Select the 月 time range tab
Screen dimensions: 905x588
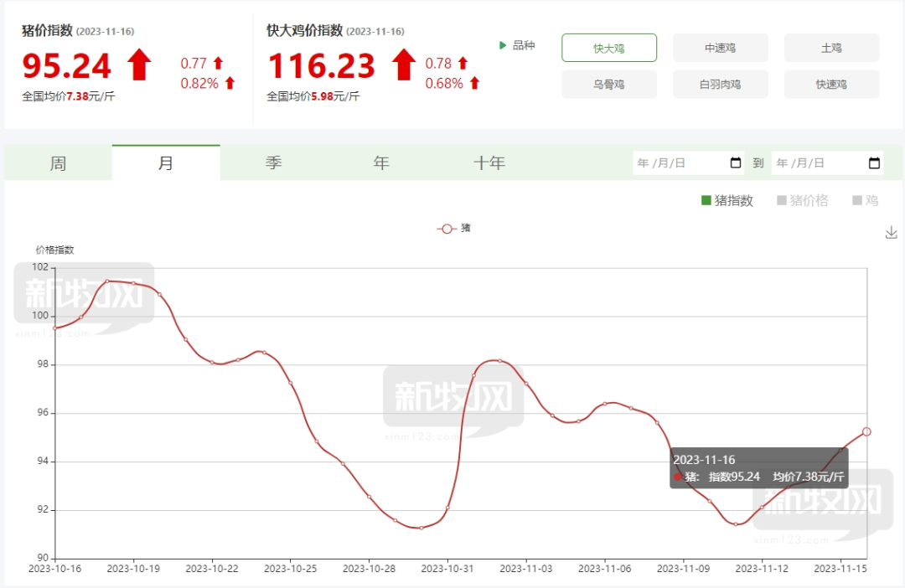point(166,162)
